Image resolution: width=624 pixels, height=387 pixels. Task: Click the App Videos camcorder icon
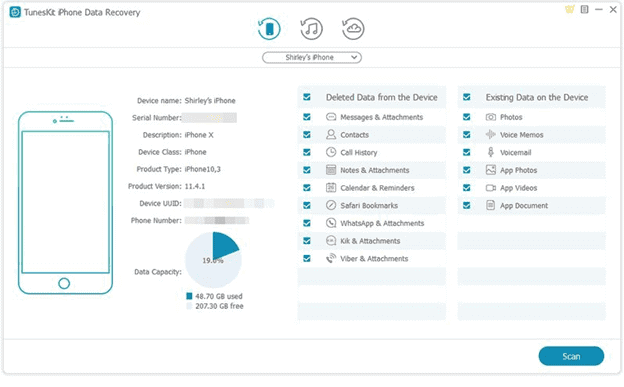(x=491, y=188)
